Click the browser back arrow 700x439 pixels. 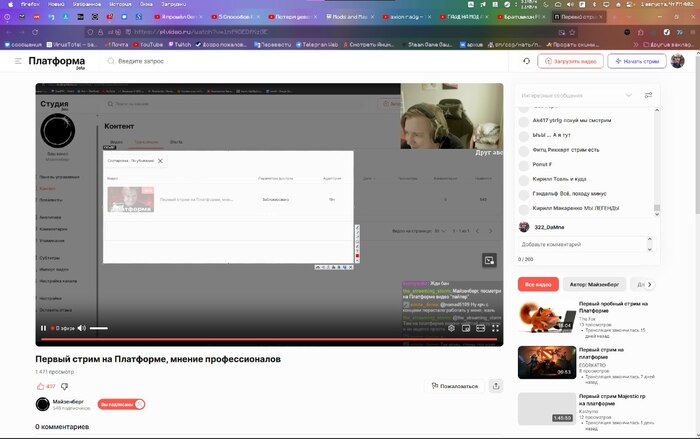click(x=9, y=32)
